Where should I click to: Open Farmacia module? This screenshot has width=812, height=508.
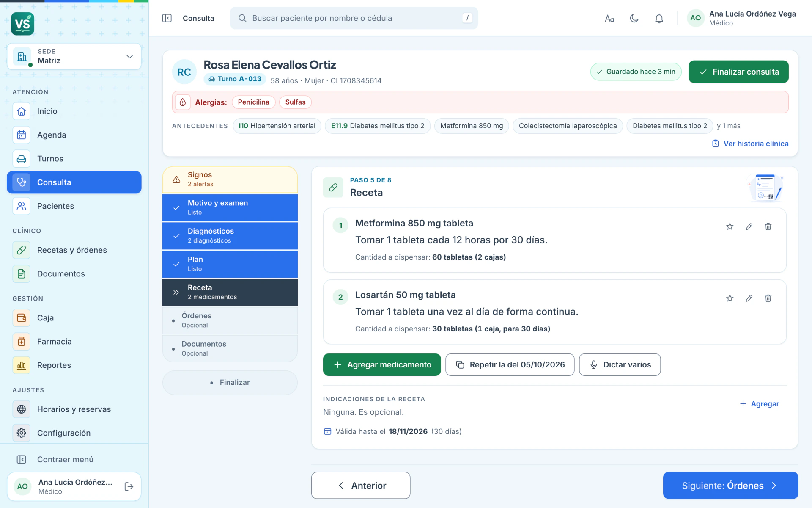74,342
